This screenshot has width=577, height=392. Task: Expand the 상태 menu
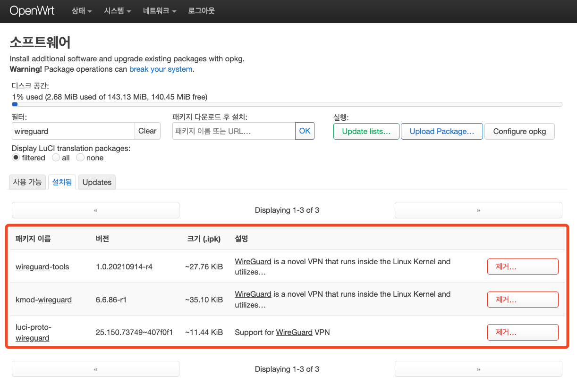pos(82,11)
